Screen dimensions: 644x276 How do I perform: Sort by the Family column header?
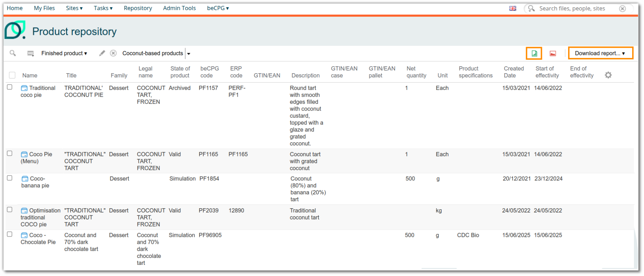(119, 75)
